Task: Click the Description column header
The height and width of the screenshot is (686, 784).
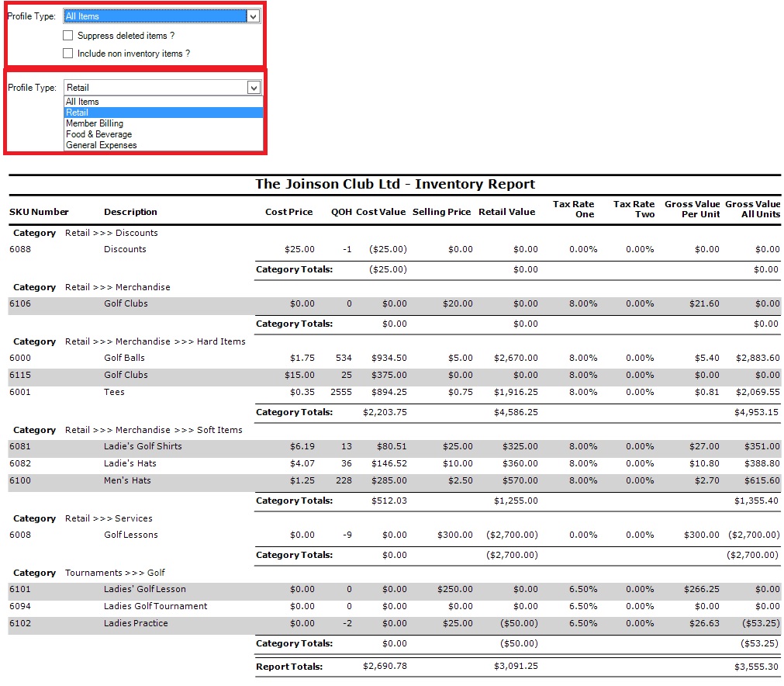Action: [130, 212]
